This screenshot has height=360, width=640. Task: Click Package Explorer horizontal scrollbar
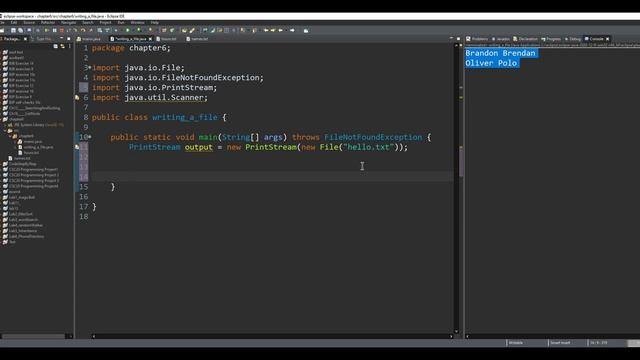[x=33, y=336]
